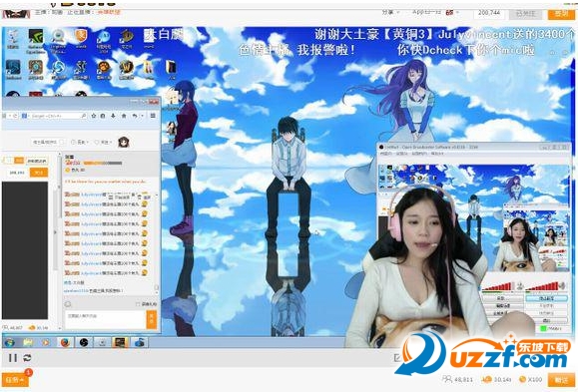
Task: Open the dropdown arrow next to the undo icon
Action: pyautogui.click(x=143, y=116)
